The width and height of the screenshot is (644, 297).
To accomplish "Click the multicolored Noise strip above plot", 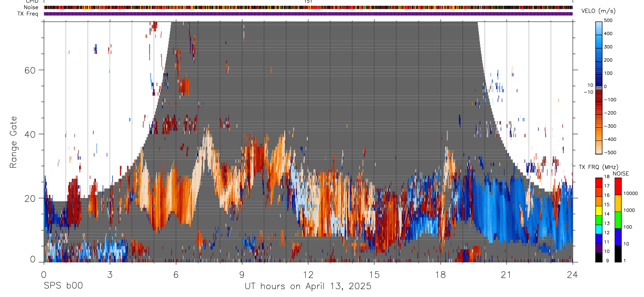I will pyautogui.click(x=308, y=7).
